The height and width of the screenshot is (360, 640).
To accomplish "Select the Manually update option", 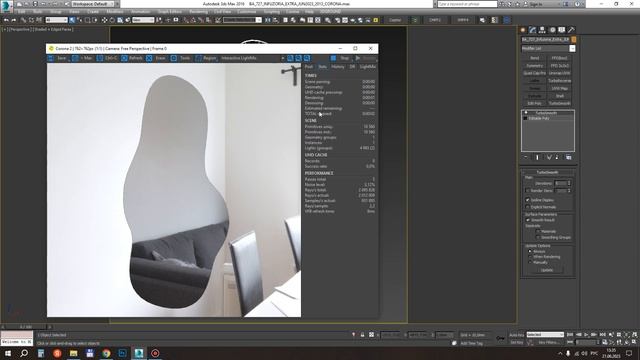I will pos(530,262).
